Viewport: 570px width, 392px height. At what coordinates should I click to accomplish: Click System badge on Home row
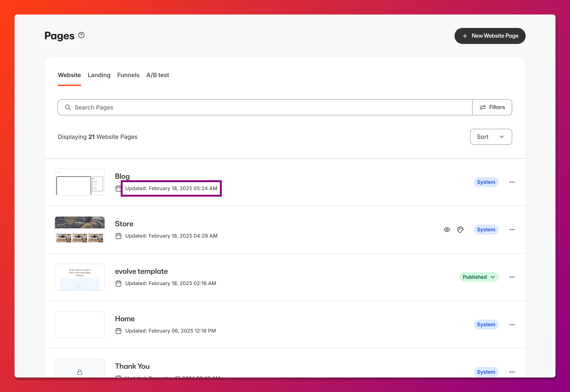[x=486, y=324]
